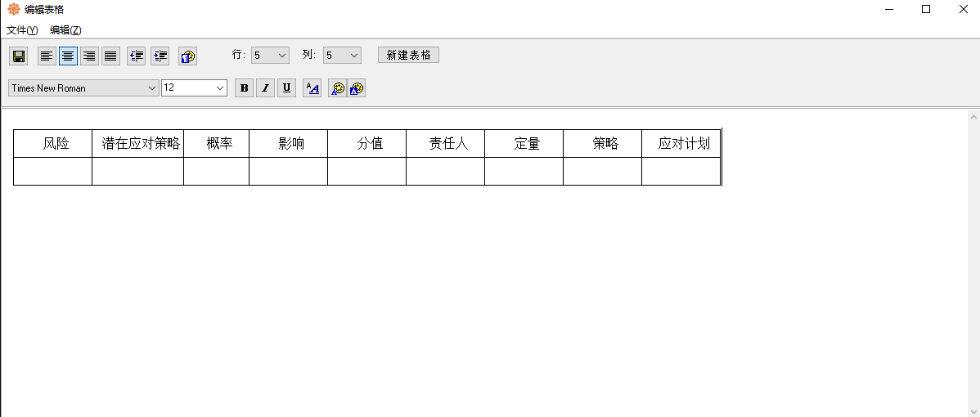Toggle Bold formatting
Image resolution: width=980 pixels, height=417 pixels.
[x=244, y=88]
